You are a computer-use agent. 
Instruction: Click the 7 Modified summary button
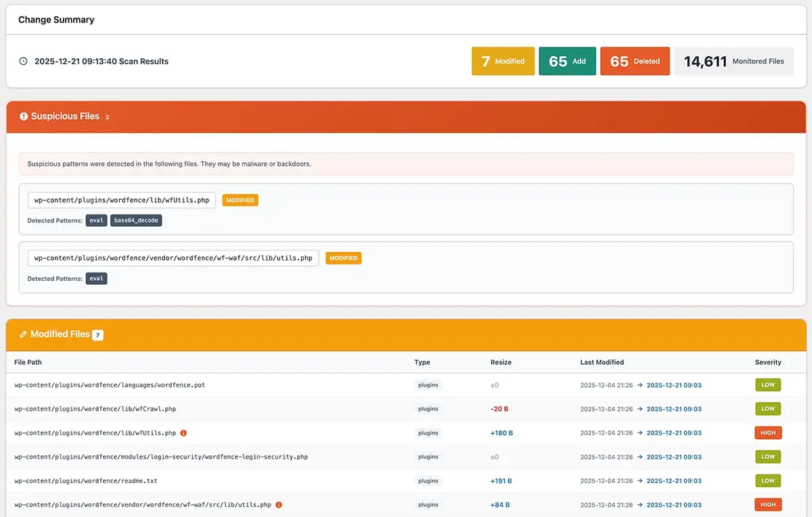click(503, 61)
